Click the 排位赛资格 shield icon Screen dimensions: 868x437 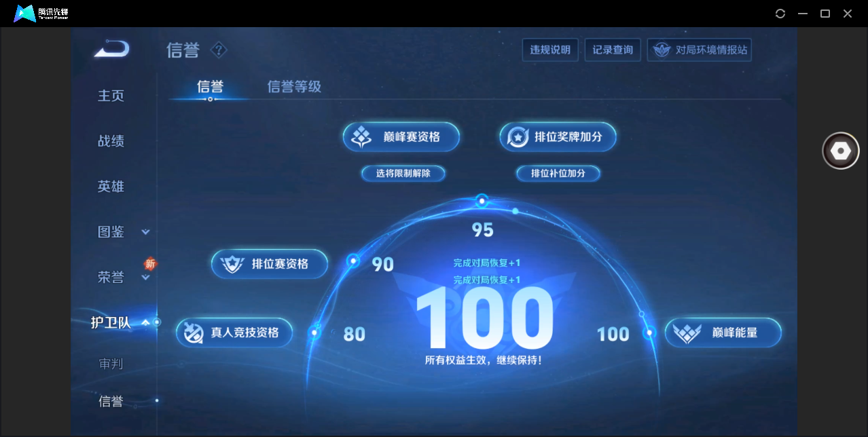(232, 264)
